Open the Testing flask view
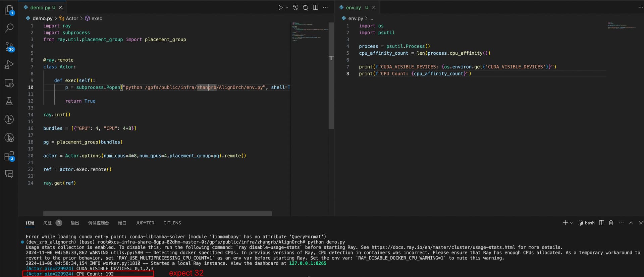The width and height of the screenshot is (644, 277). click(9, 101)
